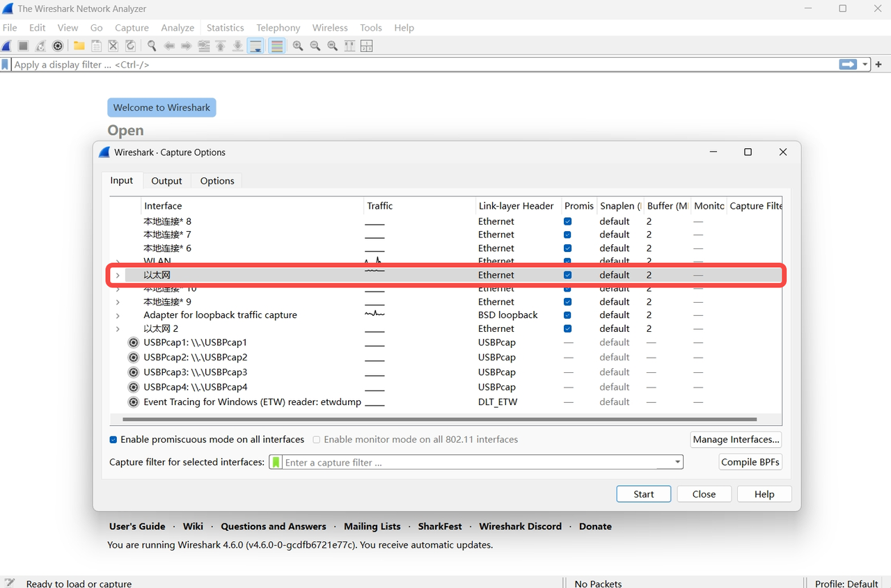891x588 pixels.
Task: Toggle automatic scrolling in live capture
Action: click(x=255, y=45)
